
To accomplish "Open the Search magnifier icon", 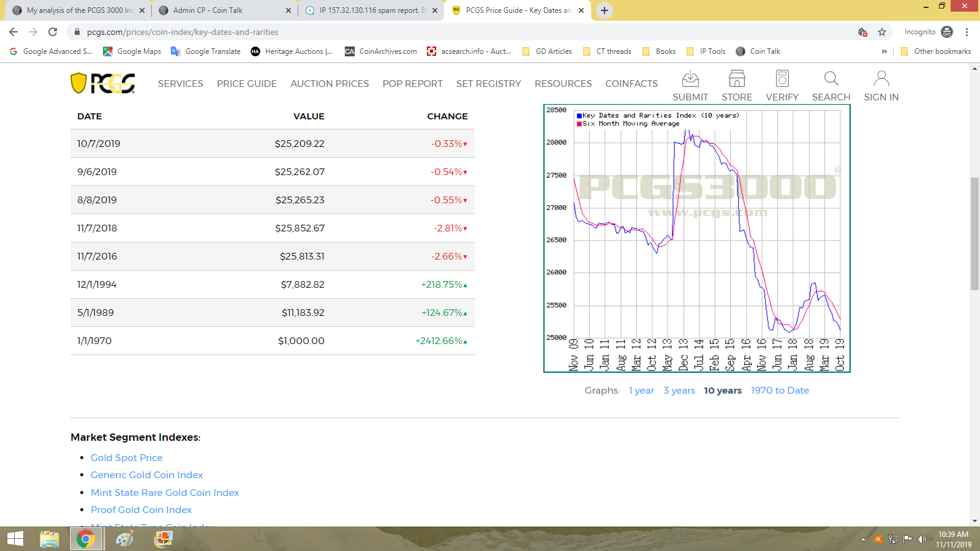I will [831, 79].
